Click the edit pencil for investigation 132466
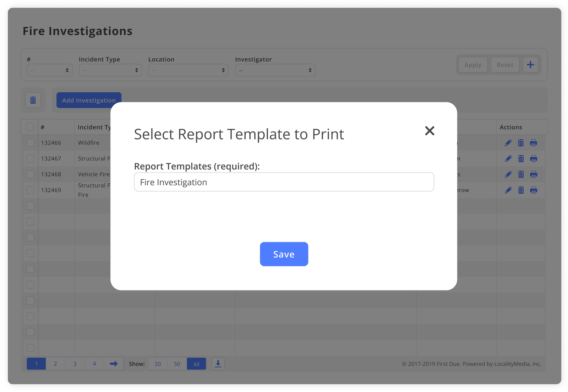The width and height of the screenshot is (568, 392). [508, 143]
